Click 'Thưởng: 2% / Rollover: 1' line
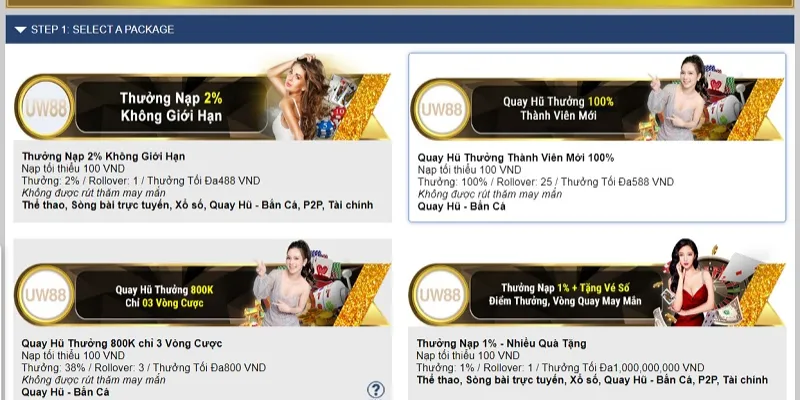 (141, 181)
